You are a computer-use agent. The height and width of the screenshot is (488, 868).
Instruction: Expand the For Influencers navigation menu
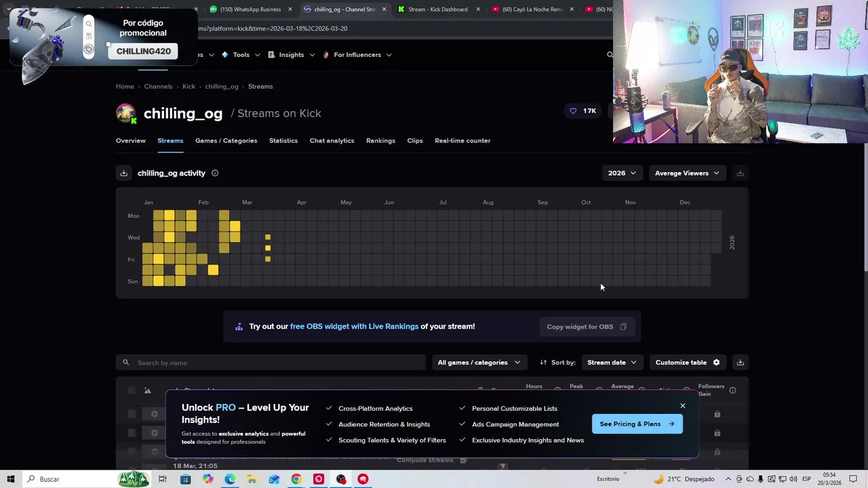(357, 55)
